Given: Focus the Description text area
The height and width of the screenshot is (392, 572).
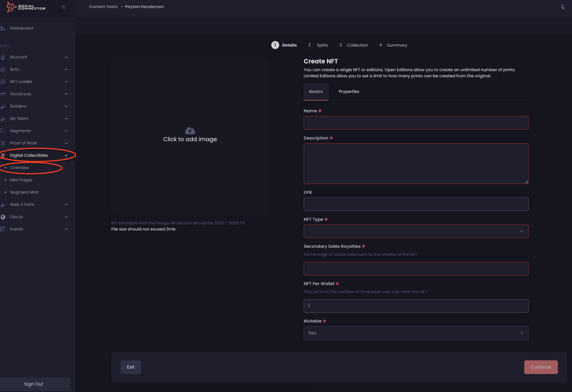Looking at the screenshot, I should coord(416,164).
